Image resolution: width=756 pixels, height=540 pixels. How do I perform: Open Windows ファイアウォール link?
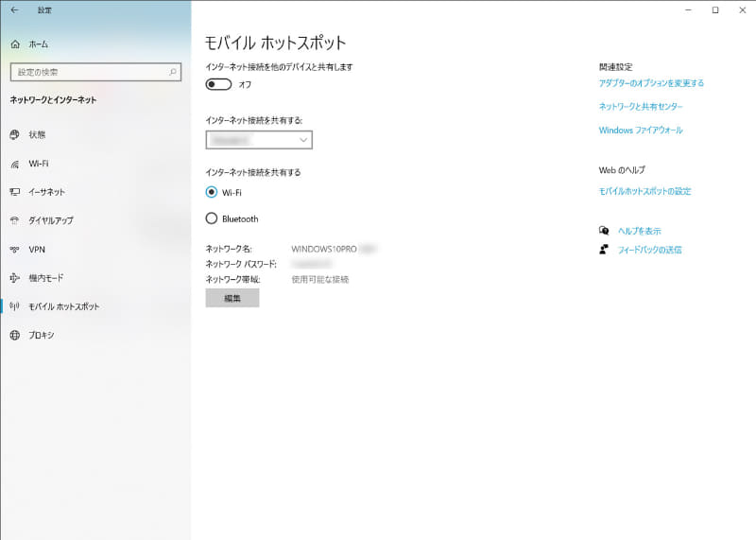(x=641, y=131)
